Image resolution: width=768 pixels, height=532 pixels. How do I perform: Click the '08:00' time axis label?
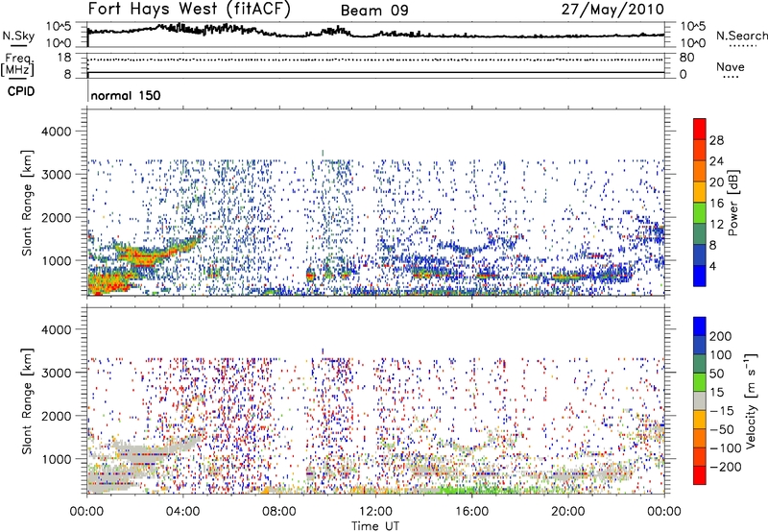279,512
